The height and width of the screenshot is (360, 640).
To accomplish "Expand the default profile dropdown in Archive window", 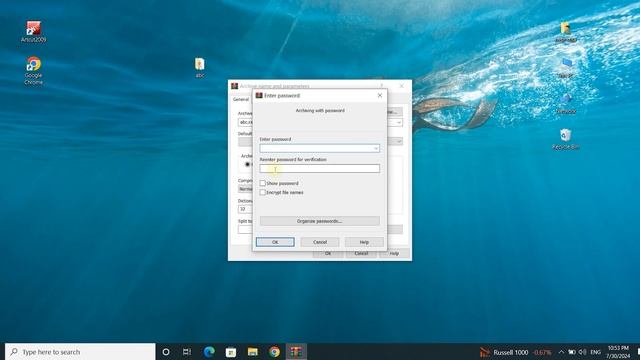I will pos(399,141).
